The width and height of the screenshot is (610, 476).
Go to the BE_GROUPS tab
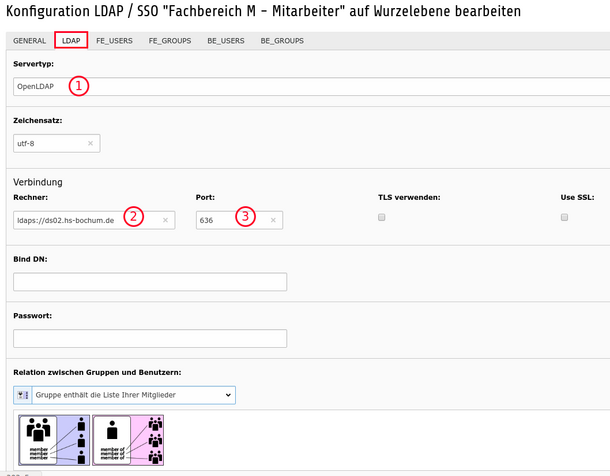click(282, 41)
